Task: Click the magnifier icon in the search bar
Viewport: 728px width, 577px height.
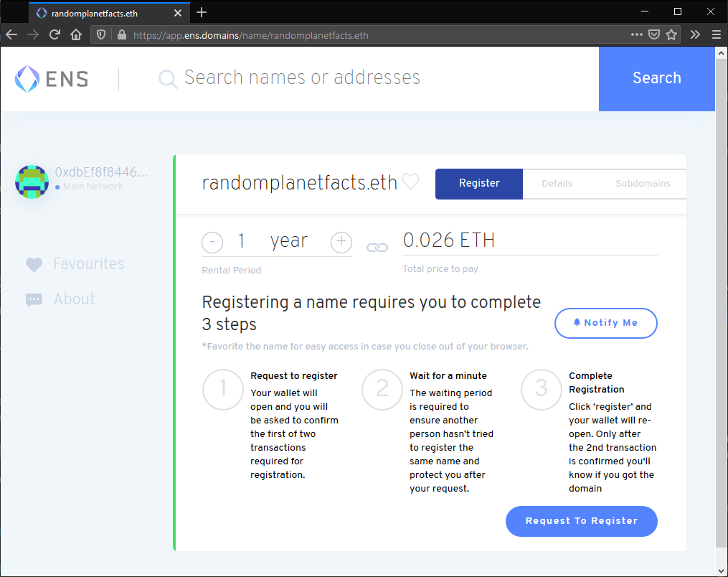Action: tap(167, 79)
